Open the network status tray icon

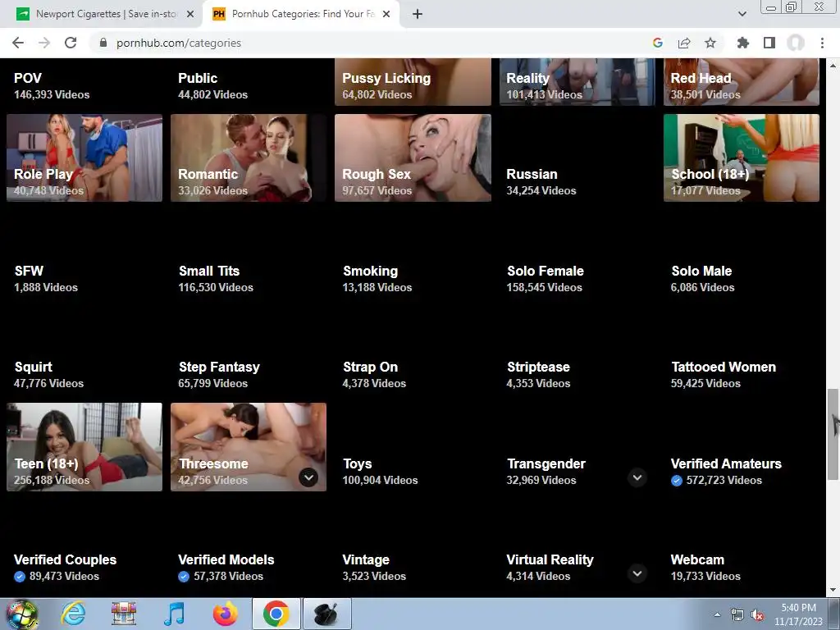[737, 614]
